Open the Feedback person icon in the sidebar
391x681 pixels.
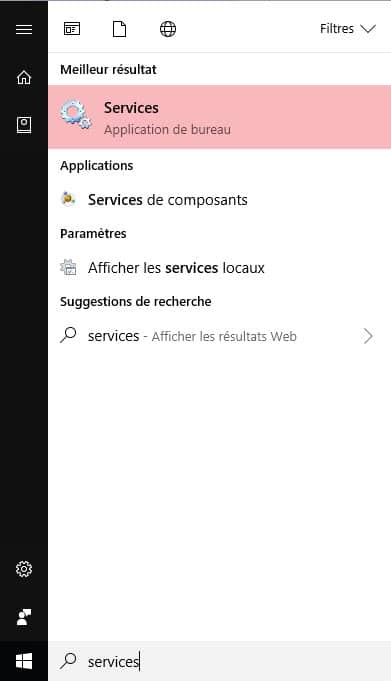point(24,617)
